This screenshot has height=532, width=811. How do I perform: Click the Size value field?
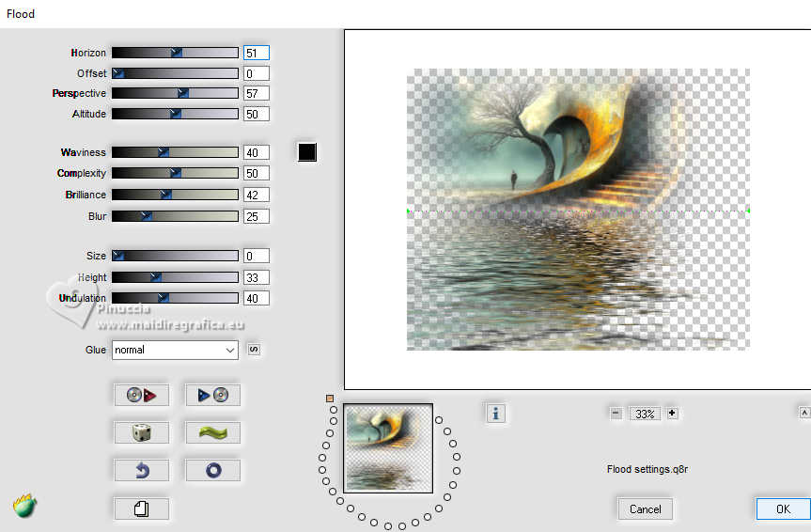click(x=256, y=256)
